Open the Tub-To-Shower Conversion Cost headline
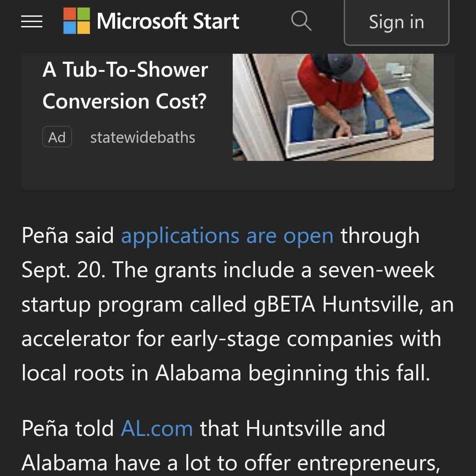 (125, 70)
